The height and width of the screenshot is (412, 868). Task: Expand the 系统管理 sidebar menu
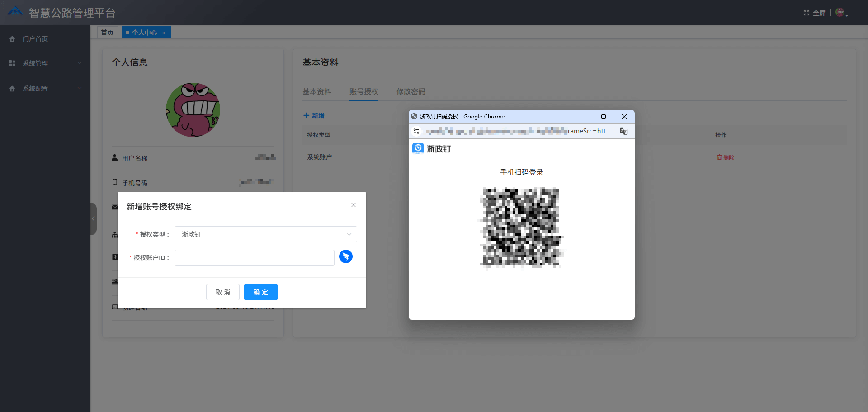pos(45,63)
